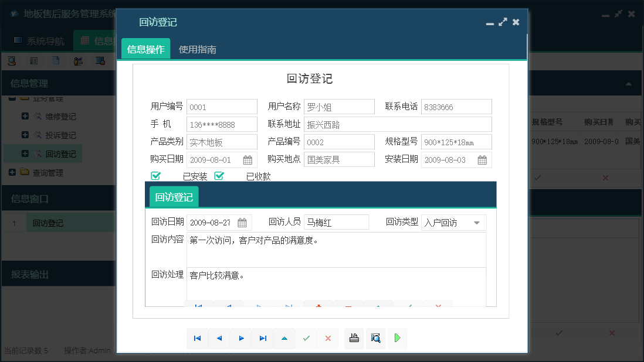
Task: Open the 回访类型 dropdown
Action: pos(477,223)
